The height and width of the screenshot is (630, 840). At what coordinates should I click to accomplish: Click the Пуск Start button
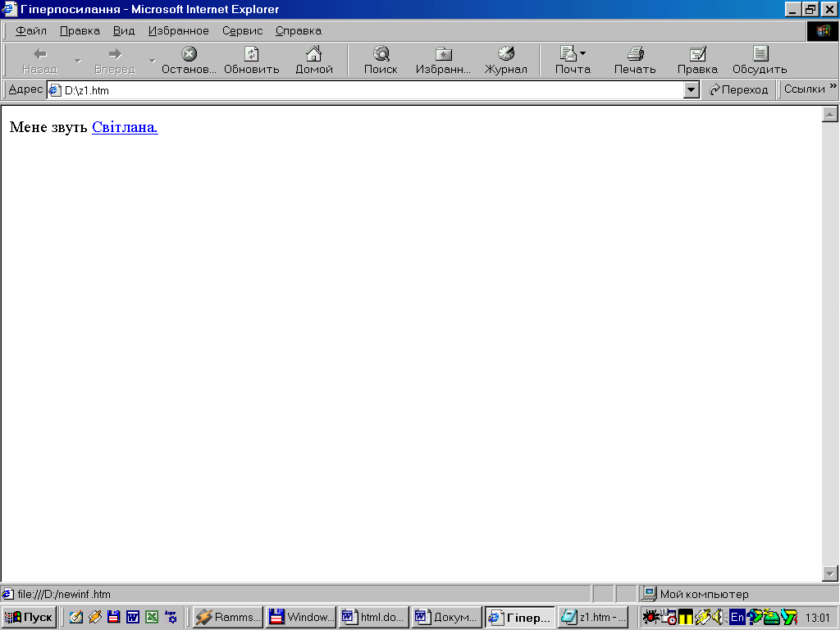pos(29,617)
